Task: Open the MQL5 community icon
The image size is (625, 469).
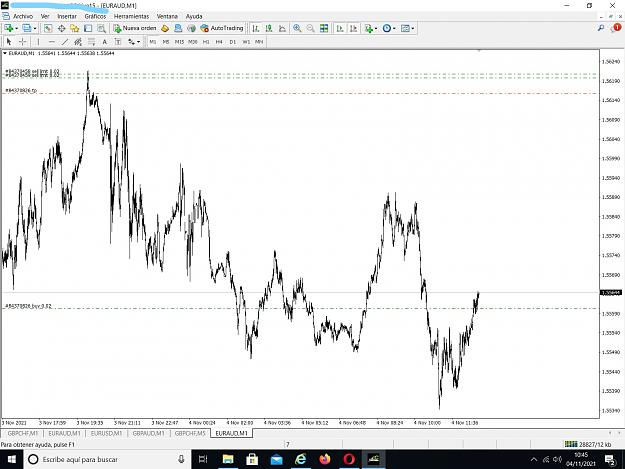Action: [x=178, y=28]
